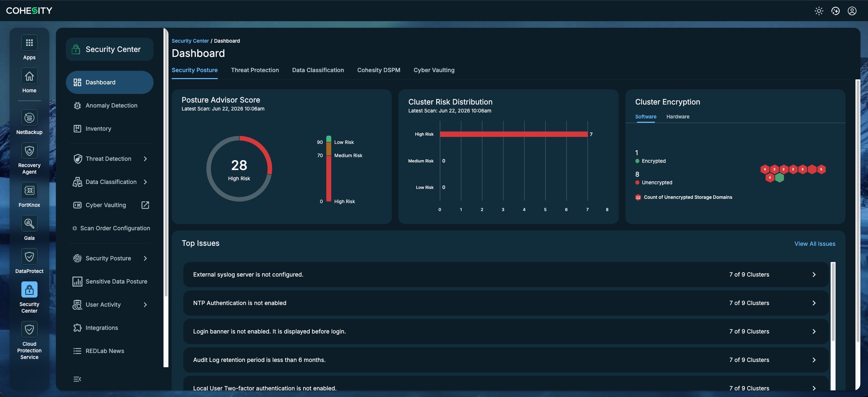The height and width of the screenshot is (397, 868).
Task: Open Recovery Agent icon
Action: pyautogui.click(x=29, y=151)
